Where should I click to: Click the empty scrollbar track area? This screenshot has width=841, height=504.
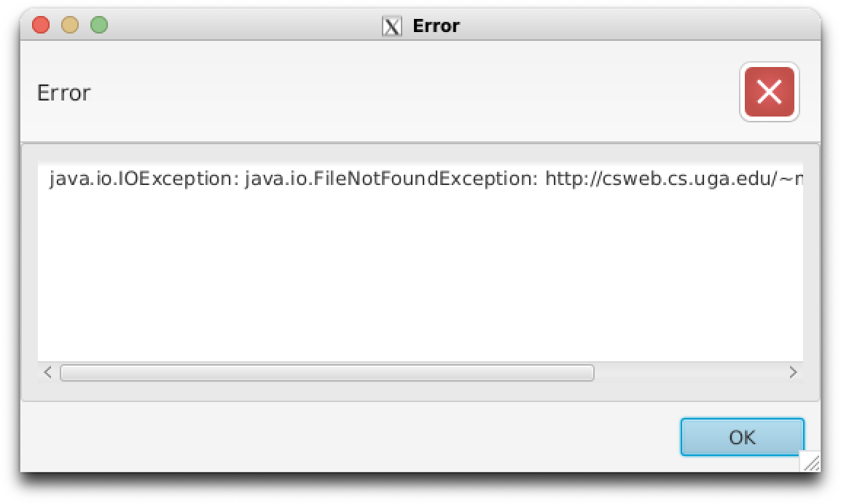[692, 373]
